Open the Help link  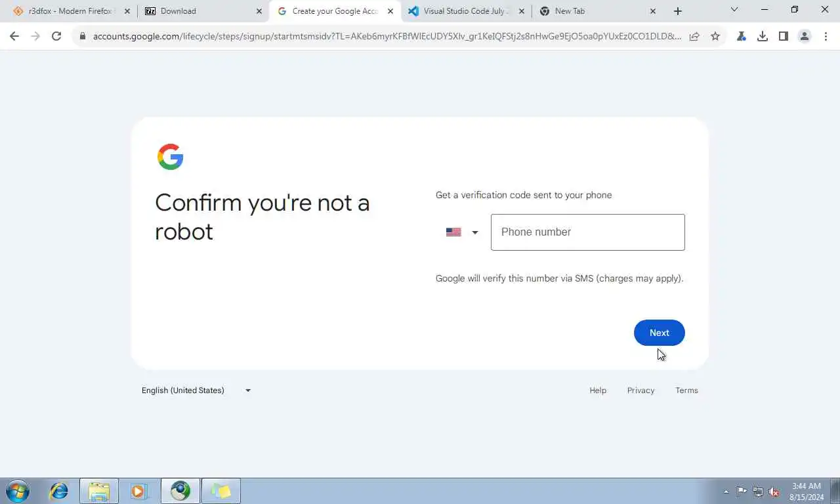598,390
